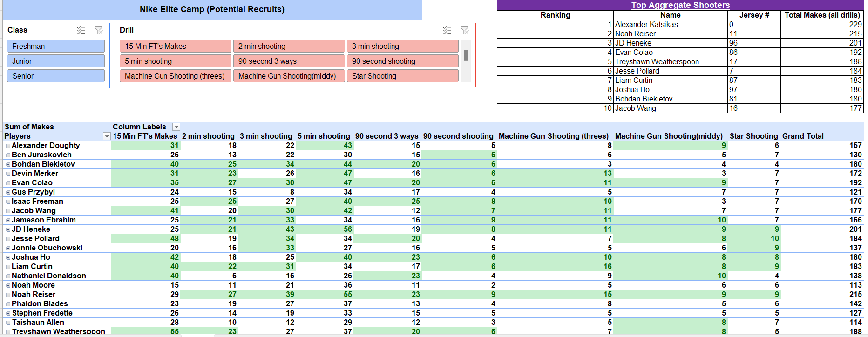Toggle multi-select in Class slicer

pyautogui.click(x=81, y=30)
